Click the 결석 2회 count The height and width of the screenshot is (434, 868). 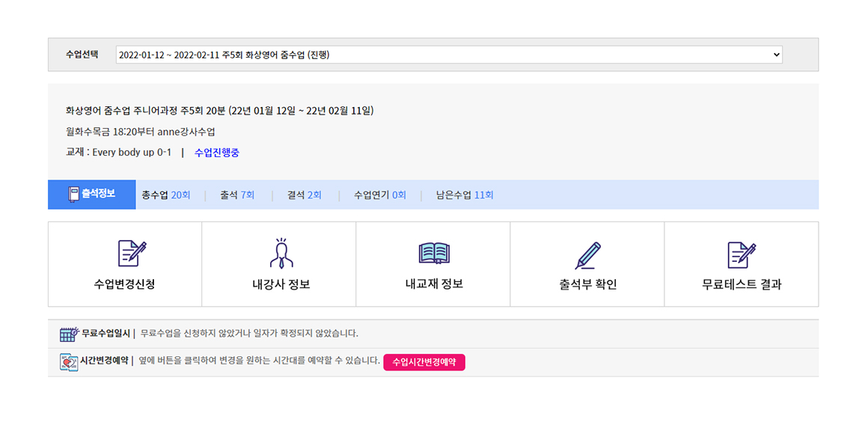pos(305,195)
